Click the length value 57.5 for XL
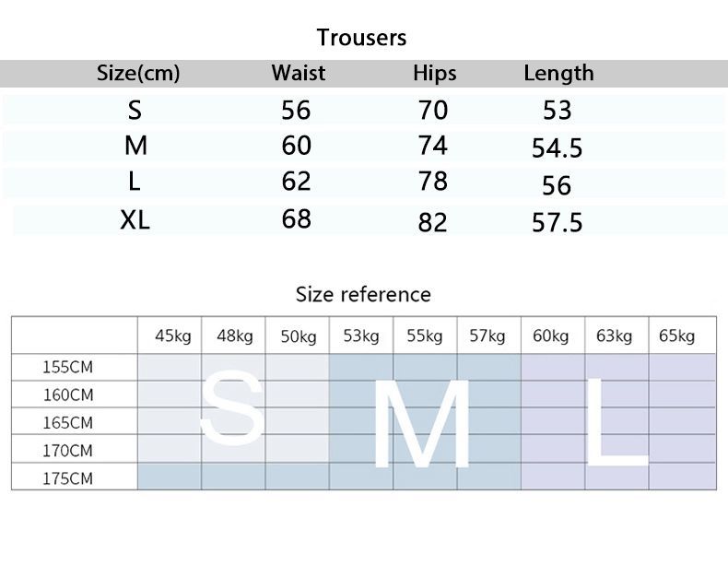The width and height of the screenshot is (728, 565). [x=557, y=222]
